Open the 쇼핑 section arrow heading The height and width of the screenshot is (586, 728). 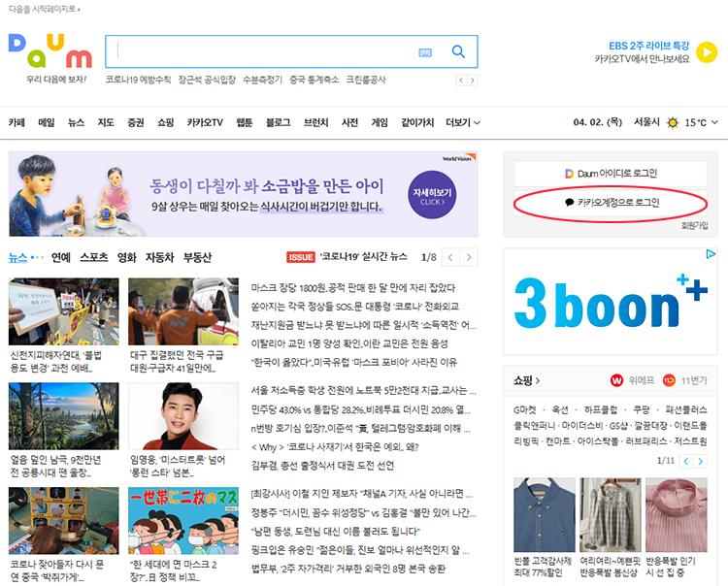pos(526,380)
